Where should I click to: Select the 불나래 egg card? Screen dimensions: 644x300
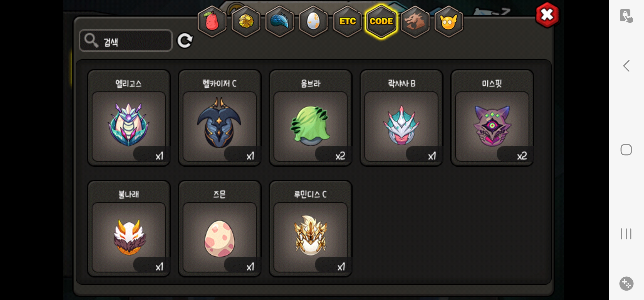pyautogui.click(x=129, y=229)
